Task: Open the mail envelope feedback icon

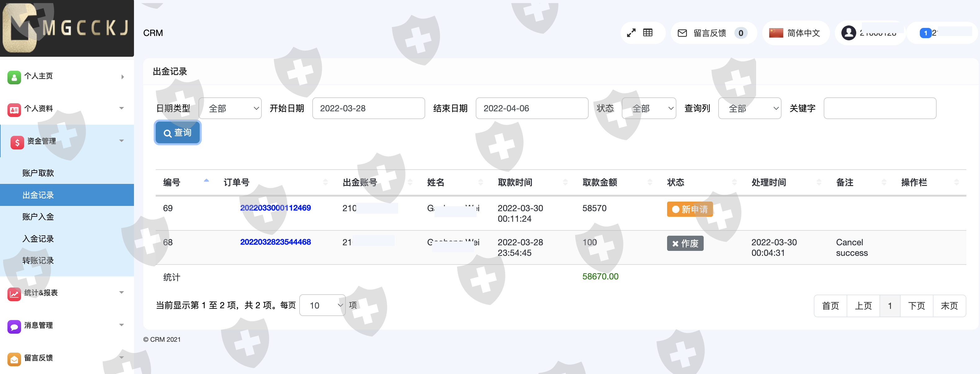Action: point(682,33)
